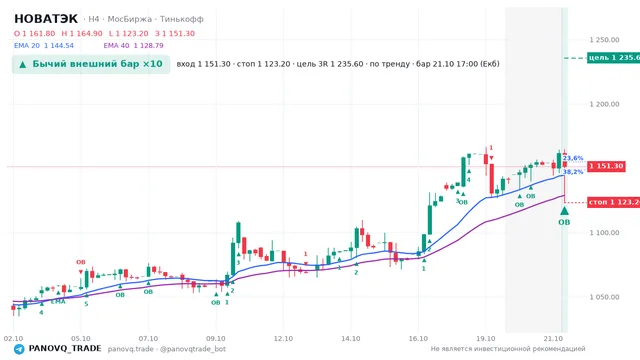This screenshot has width=640, height=360.
Task: Click the 12.10 date axis label
Action: click(283, 338)
